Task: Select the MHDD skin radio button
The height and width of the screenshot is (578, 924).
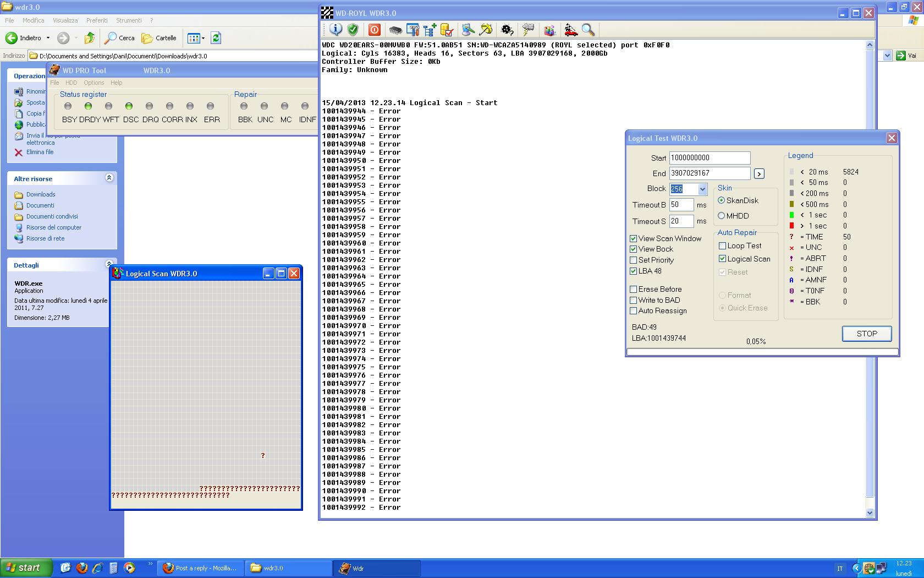Action: (722, 216)
